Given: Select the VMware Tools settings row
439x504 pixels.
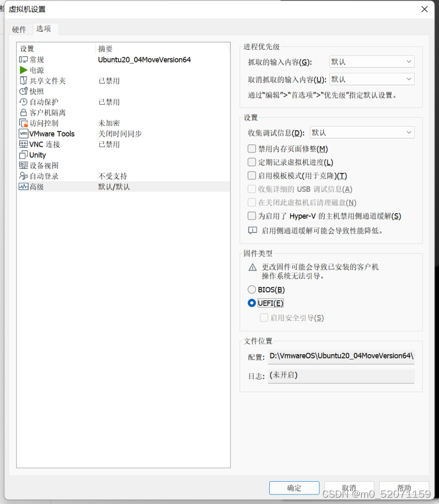Looking at the screenshot, I should pyautogui.click(x=124, y=134).
